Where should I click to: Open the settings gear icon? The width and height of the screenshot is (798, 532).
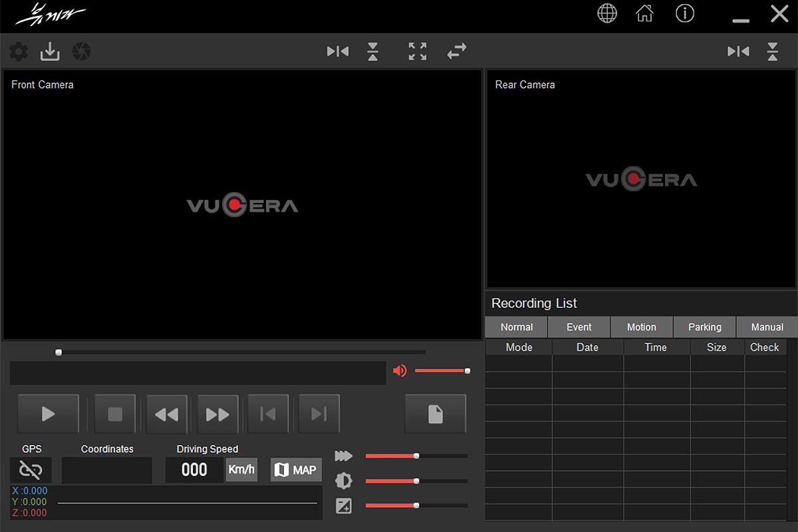click(x=19, y=52)
